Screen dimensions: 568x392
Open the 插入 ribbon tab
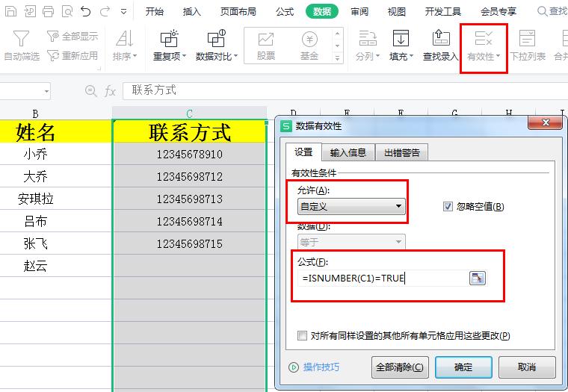pyautogui.click(x=192, y=12)
